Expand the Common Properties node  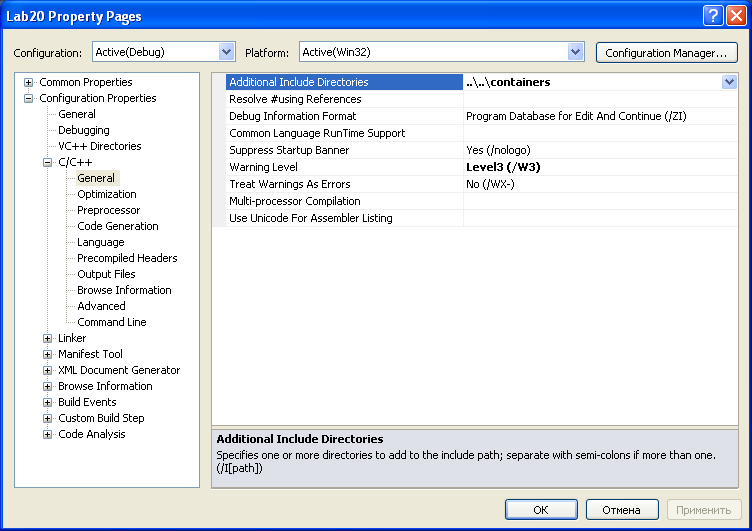[x=28, y=83]
